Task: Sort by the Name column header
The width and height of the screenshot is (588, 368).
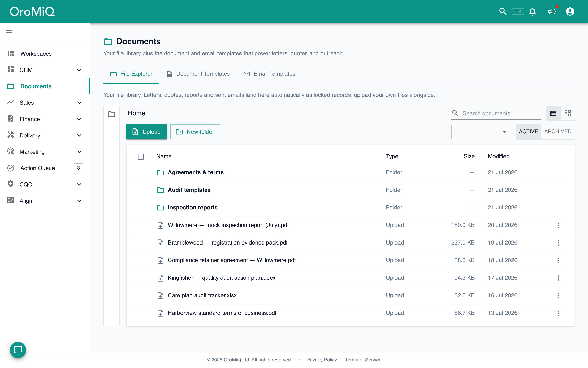Action: click(164, 156)
